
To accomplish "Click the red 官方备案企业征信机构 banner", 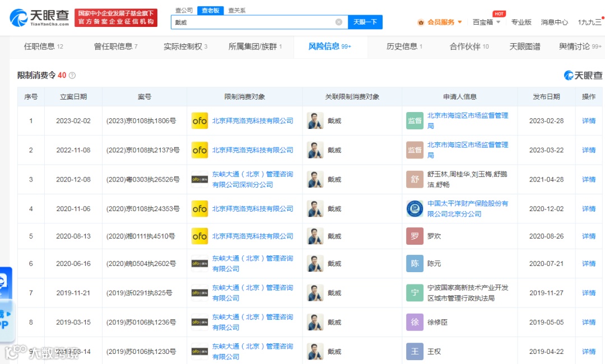I will (116, 18).
